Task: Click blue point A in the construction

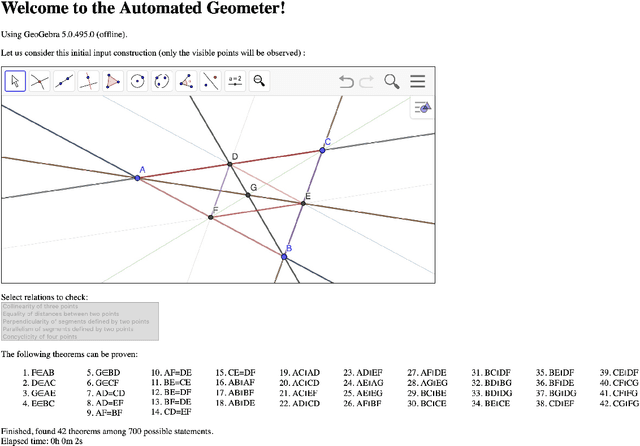Action: coord(138,178)
